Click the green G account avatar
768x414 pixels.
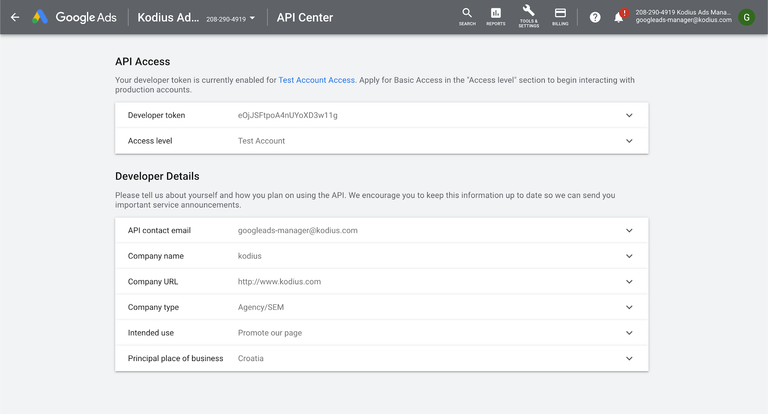pyautogui.click(x=746, y=17)
